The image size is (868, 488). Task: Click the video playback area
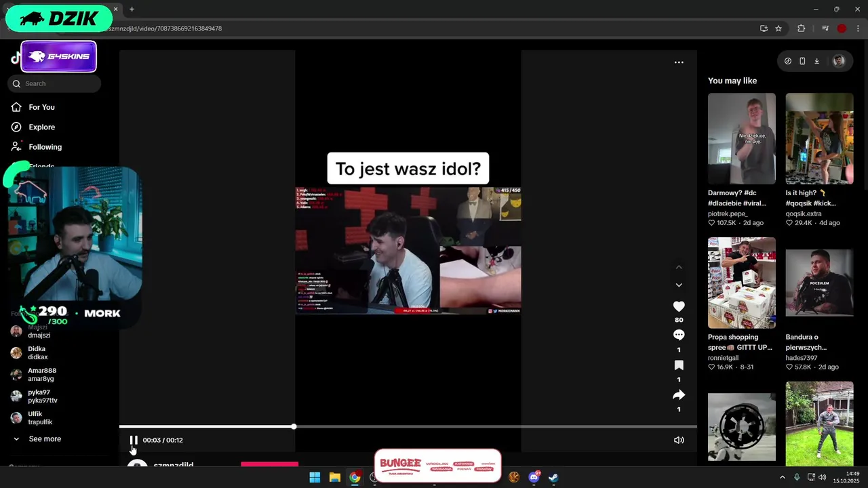point(408,251)
